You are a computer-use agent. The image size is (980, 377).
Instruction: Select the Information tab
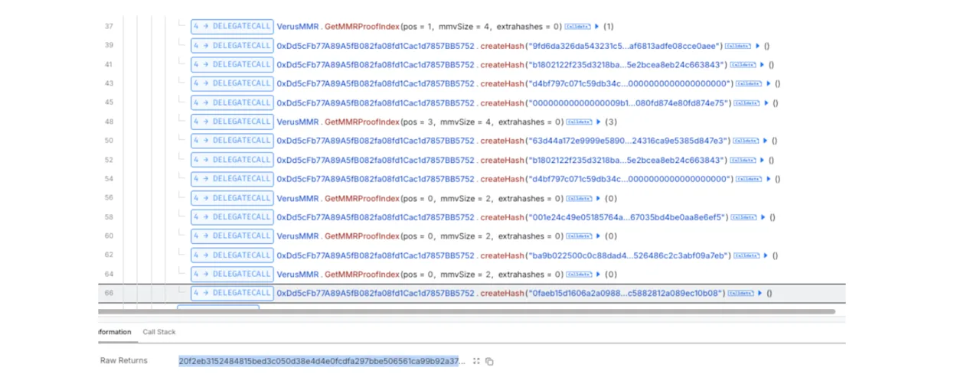(x=115, y=332)
